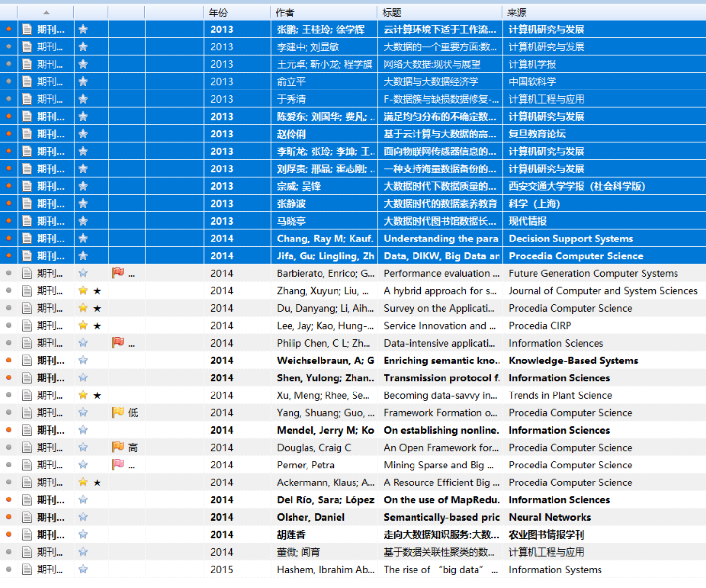The image size is (706, 588).
Task: Remove the gold star from the Zhang, Xuyun row
Action: pos(83,291)
